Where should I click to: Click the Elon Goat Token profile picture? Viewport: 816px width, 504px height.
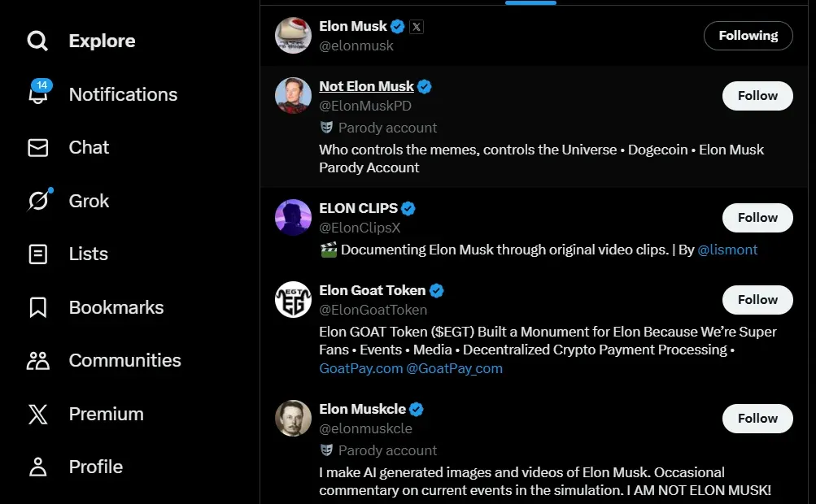(293, 299)
